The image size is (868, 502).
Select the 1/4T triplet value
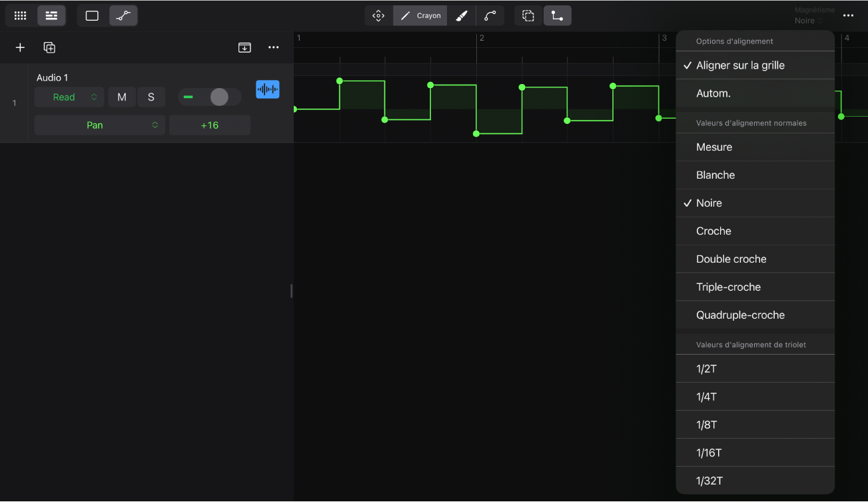pos(755,397)
